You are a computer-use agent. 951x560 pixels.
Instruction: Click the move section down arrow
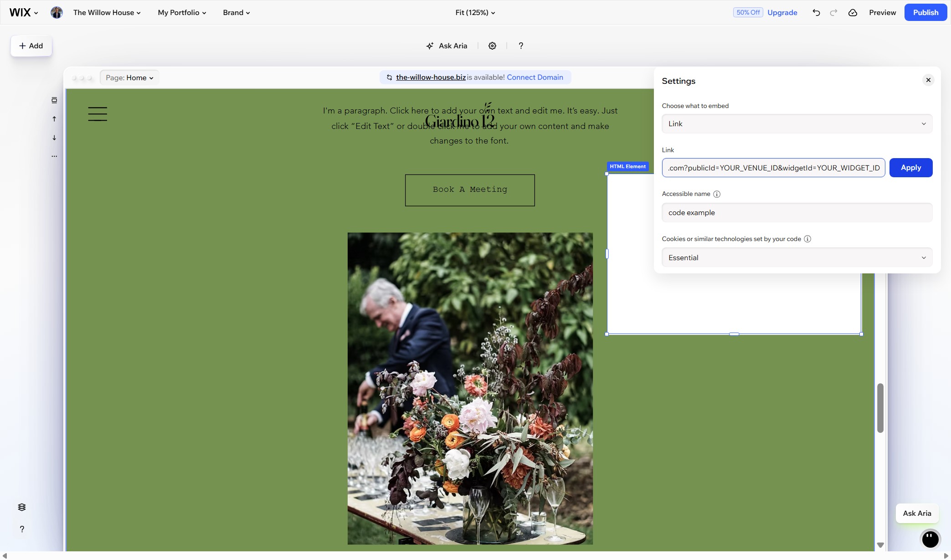click(x=54, y=138)
